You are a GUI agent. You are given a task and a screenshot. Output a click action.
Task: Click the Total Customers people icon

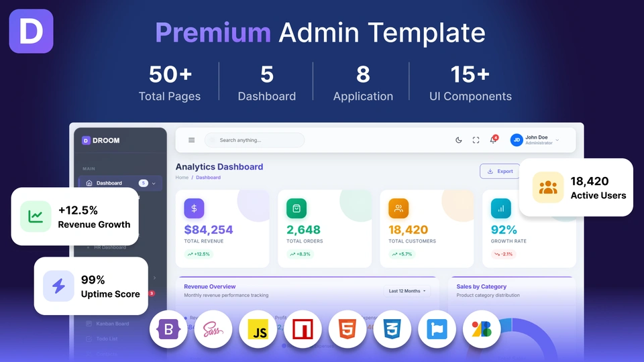tap(398, 208)
